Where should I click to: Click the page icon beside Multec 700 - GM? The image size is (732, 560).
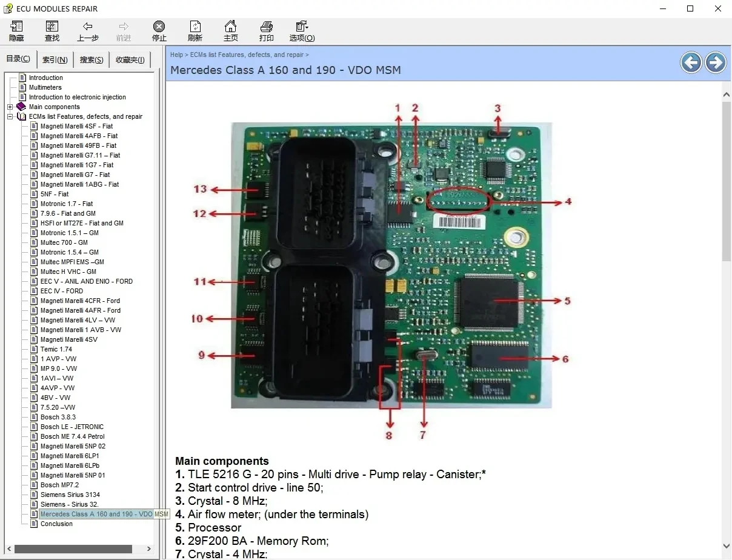pos(35,242)
